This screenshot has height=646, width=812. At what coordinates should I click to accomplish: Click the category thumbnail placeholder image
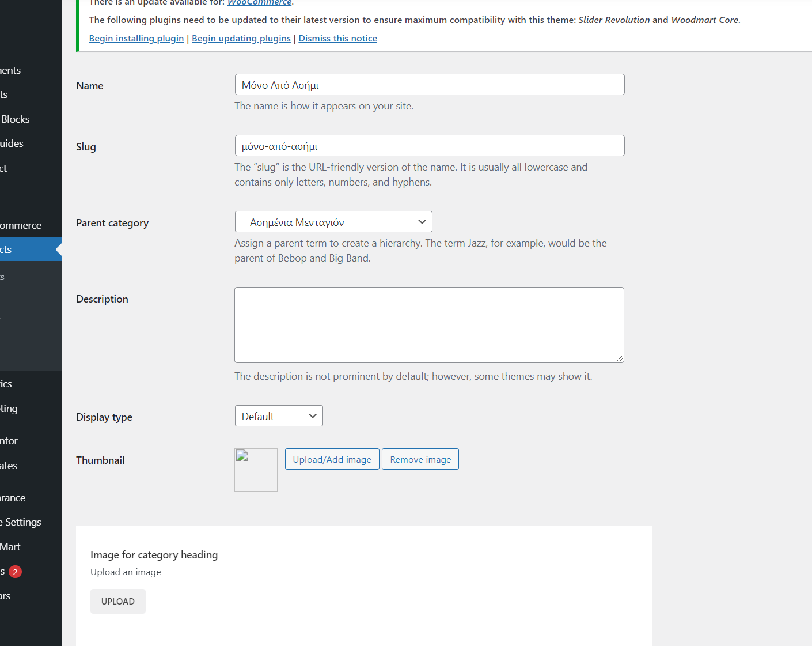(x=256, y=470)
